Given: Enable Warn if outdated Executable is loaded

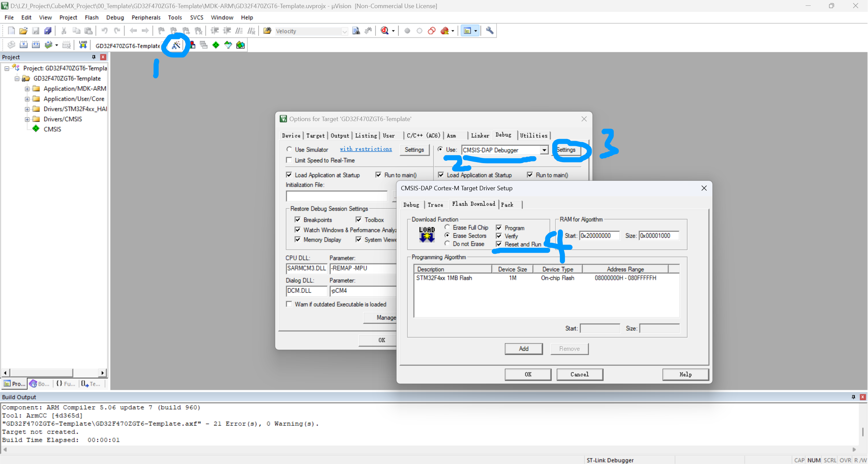Looking at the screenshot, I should tap(289, 304).
